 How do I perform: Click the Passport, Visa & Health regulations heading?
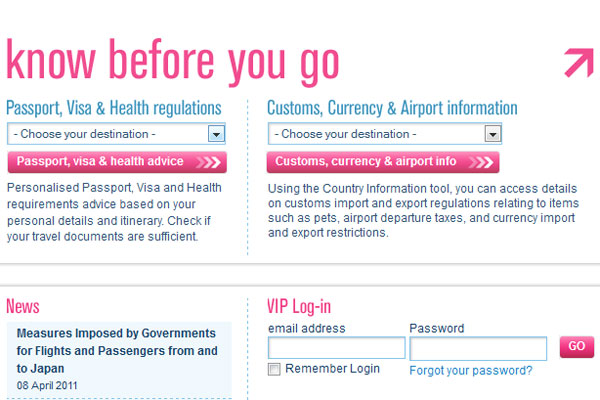(114, 108)
